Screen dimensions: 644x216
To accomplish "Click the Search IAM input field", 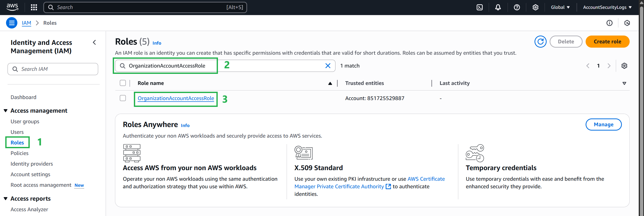I will click(x=53, y=69).
